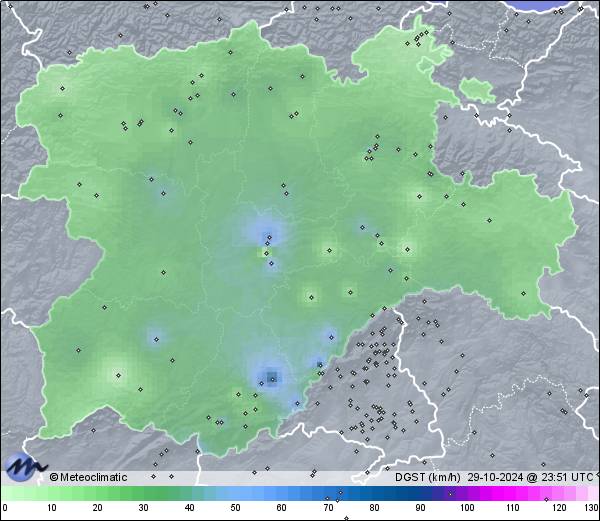Click the scale value 120
Image resolution: width=600 pixels, height=521 pixels.
point(559,508)
